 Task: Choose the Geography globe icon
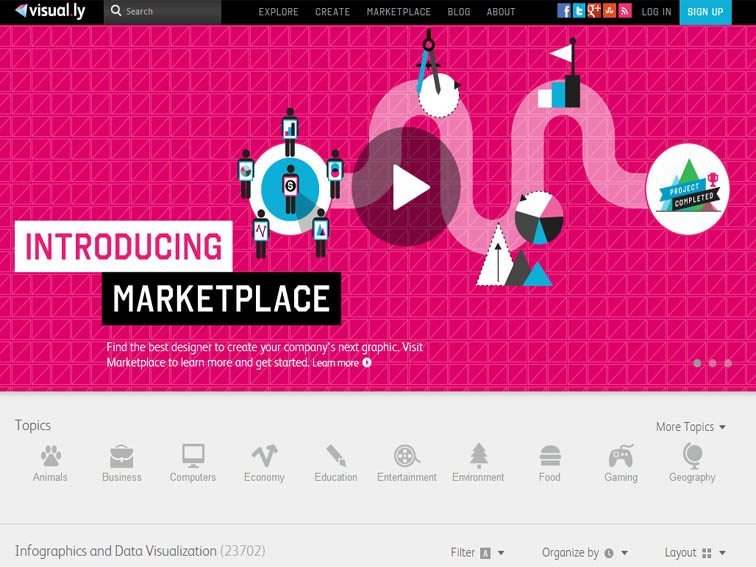pos(692,456)
